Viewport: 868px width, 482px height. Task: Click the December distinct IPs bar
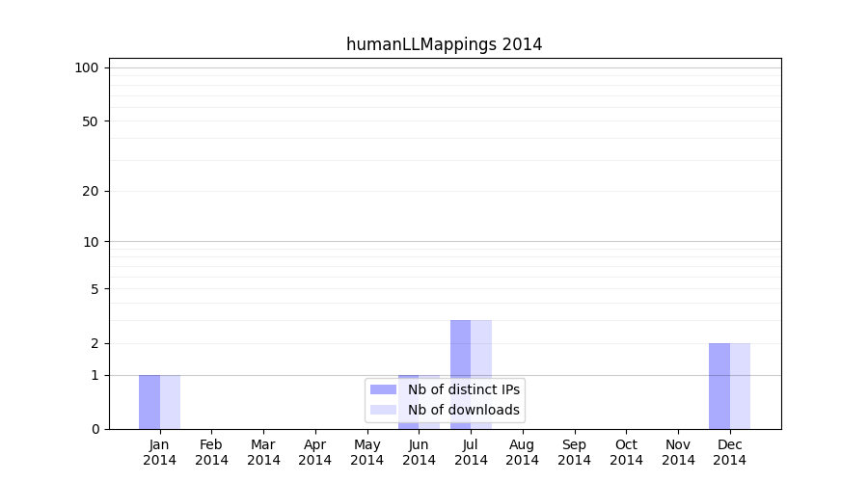(719, 386)
